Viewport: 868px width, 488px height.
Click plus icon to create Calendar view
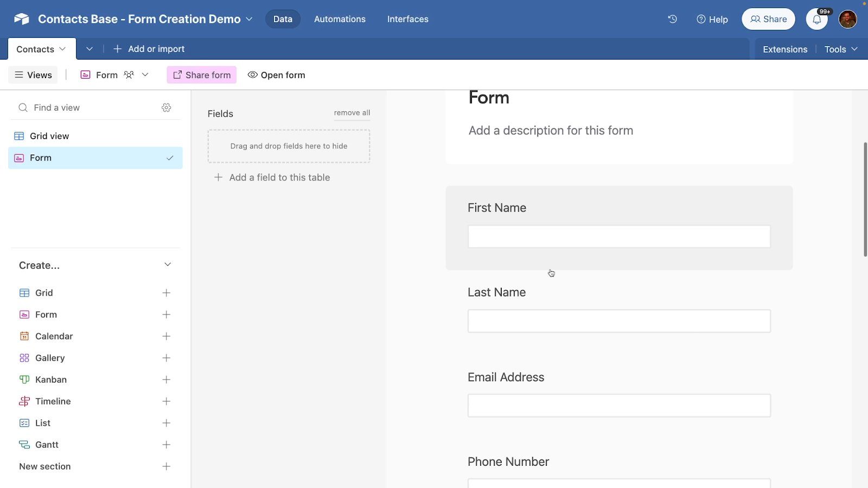click(167, 336)
